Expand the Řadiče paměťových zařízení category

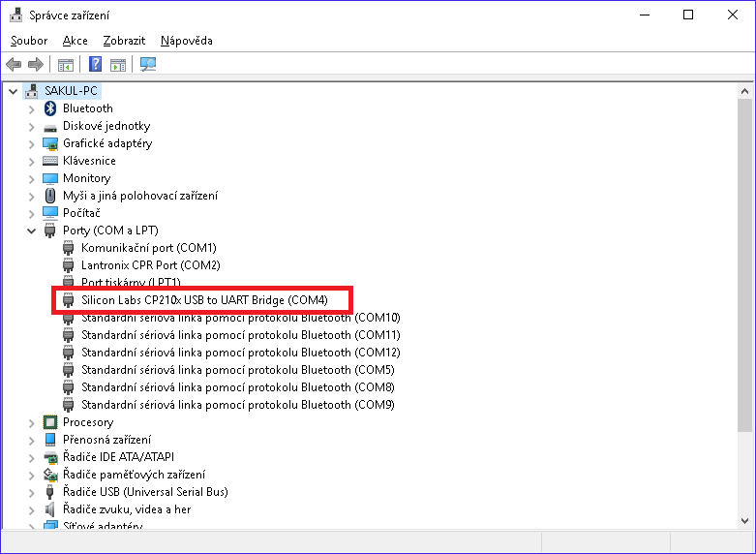coord(31,476)
